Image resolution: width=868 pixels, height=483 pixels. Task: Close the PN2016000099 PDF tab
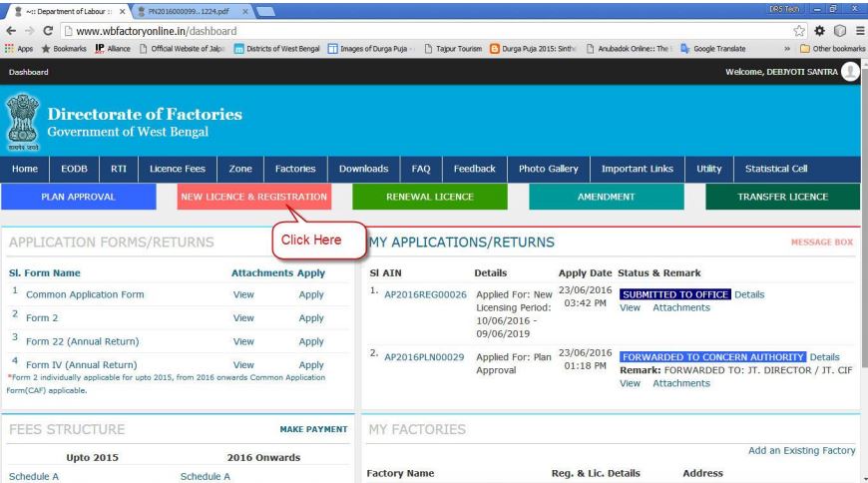click(x=245, y=11)
